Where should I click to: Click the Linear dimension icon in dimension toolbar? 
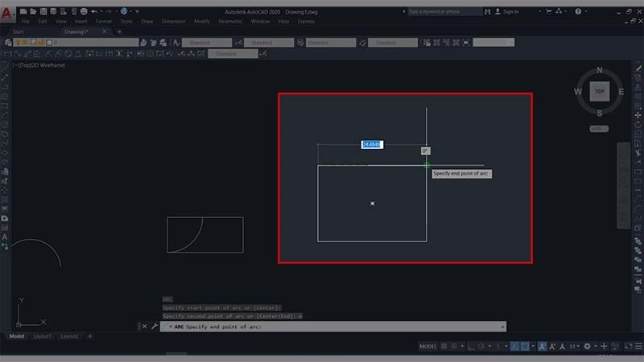coord(8,54)
